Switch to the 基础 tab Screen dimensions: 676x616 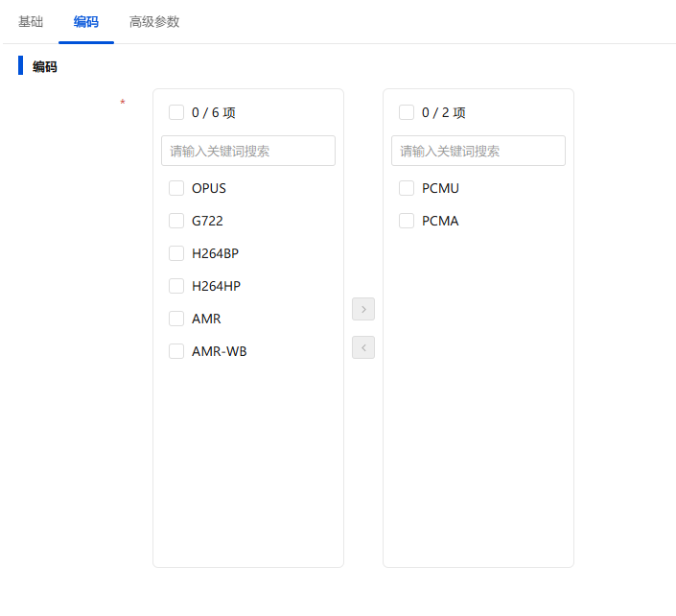(31, 21)
